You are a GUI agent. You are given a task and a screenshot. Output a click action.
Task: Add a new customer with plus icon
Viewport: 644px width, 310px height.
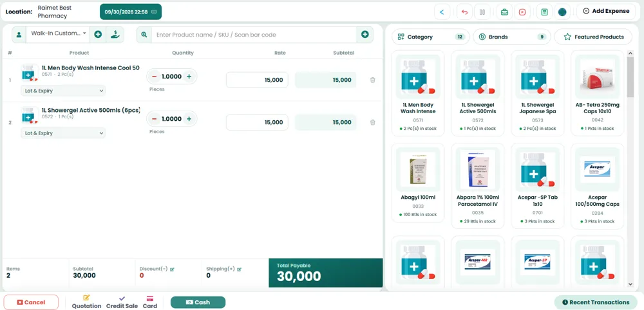pos(98,35)
